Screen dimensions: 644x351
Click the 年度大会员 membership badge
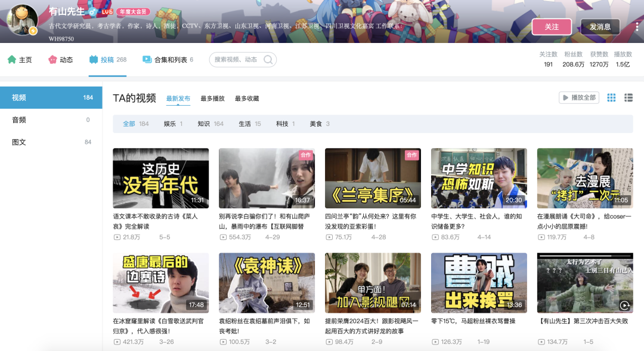(134, 12)
